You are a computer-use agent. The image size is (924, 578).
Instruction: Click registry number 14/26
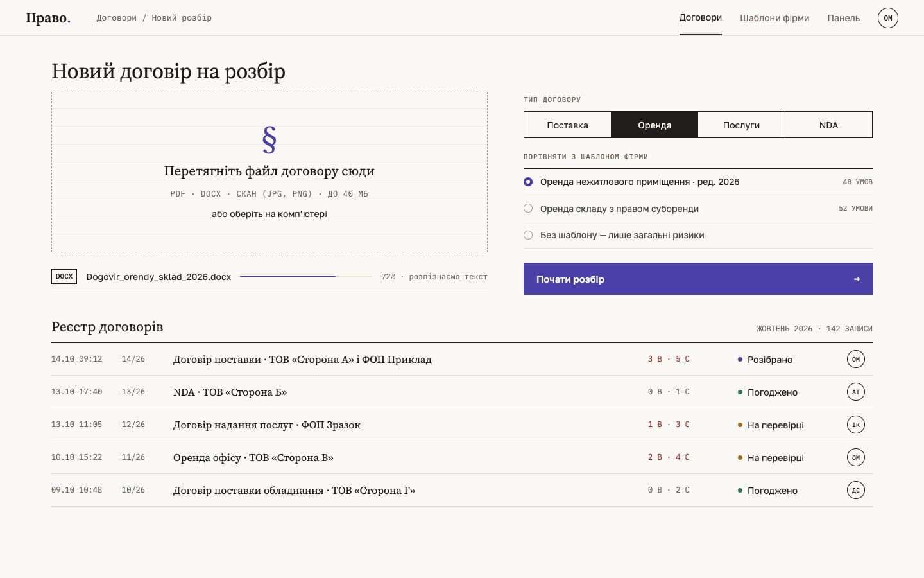(x=133, y=359)
